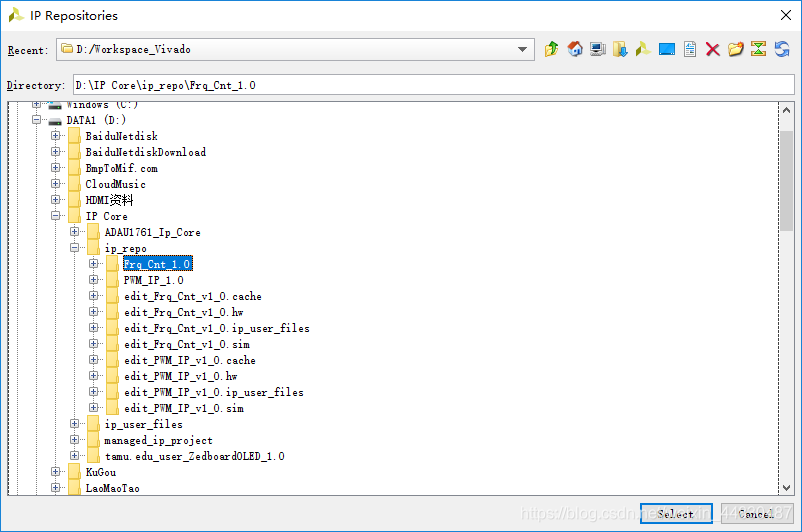Select the edit_Frq_Cnt_v1_0.sim folder
The width and height of the screenshot is (802, 532).
coord(187,344)
